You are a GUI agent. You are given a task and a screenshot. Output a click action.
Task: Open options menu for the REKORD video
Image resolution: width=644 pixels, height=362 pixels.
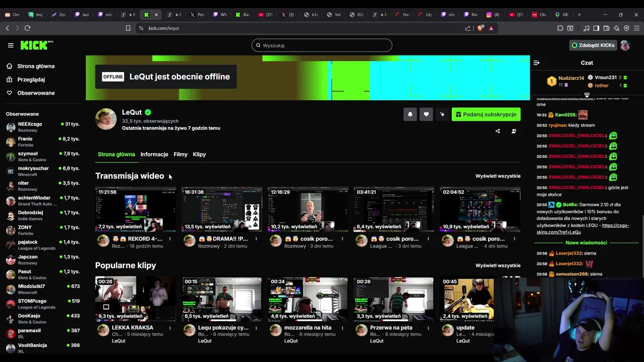[170, 239]
